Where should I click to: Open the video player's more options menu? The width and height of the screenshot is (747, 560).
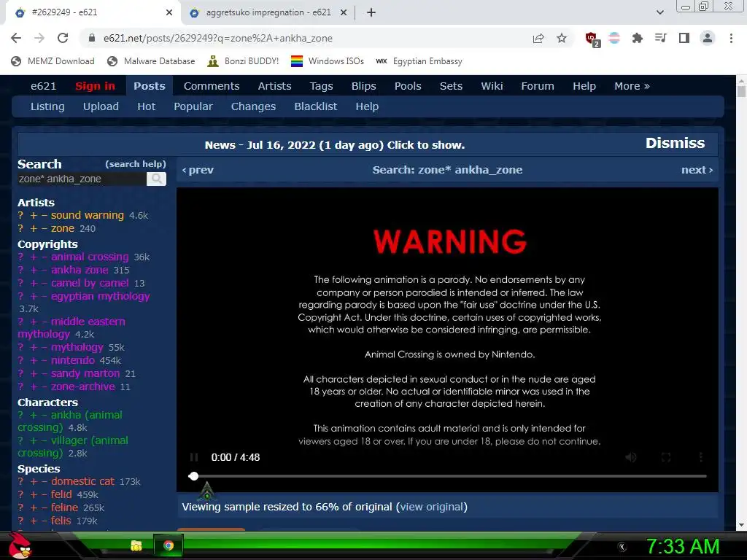pyautogui.click(x=701, y=457)
